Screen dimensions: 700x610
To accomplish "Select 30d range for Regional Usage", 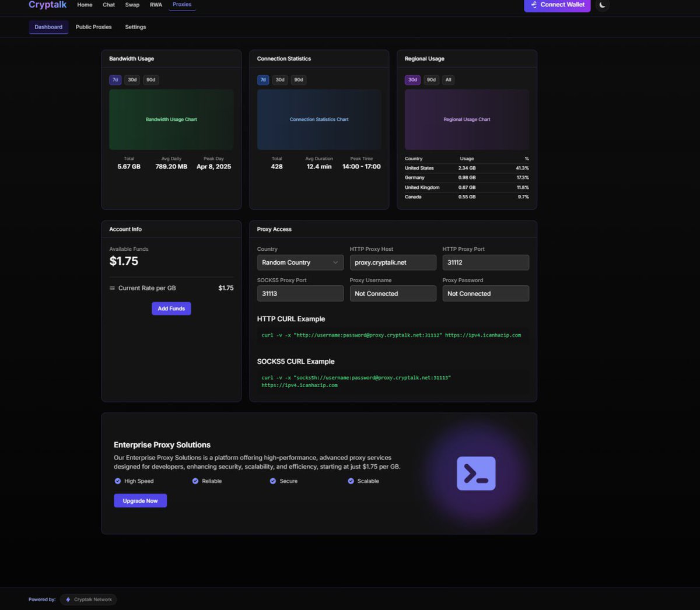I will click(x=412, y=80).
